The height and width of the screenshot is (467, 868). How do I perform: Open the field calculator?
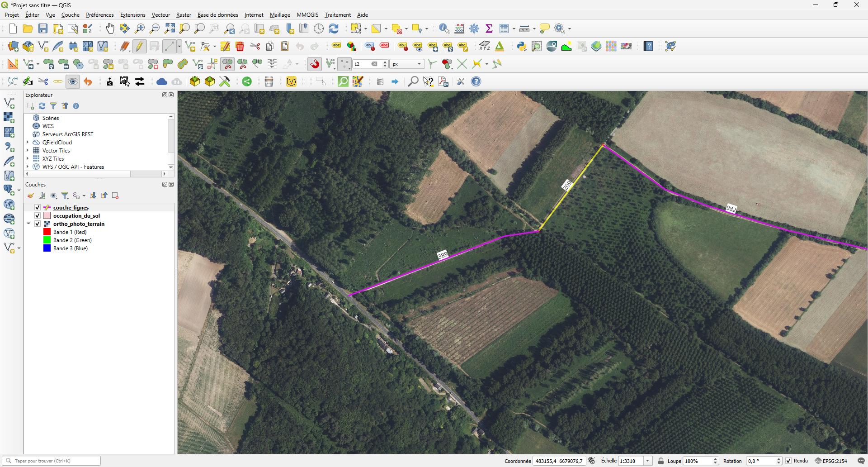pos(459,28)
